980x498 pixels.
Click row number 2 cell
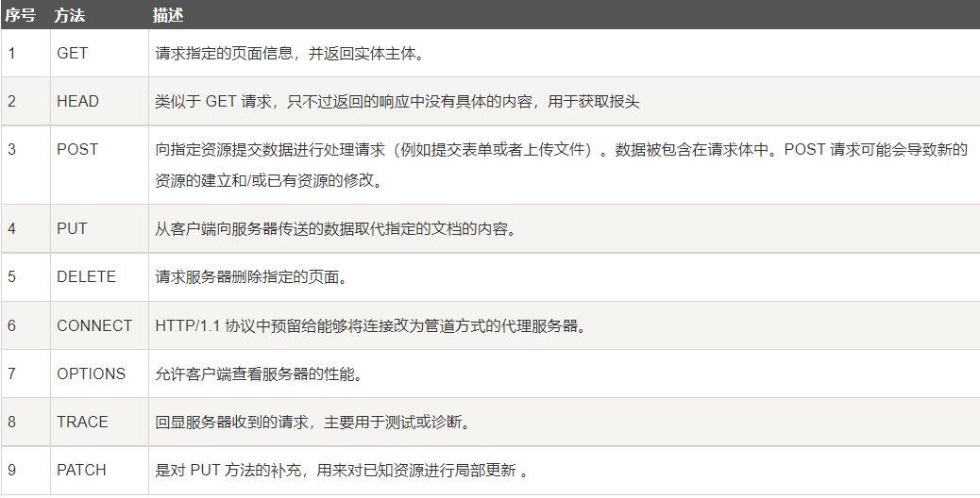click(25, 101)
